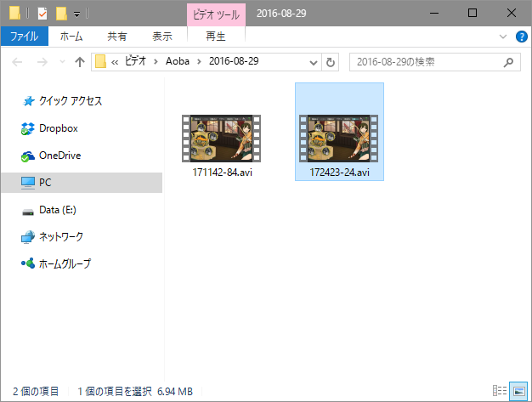Refresh the current folder view
Image resolution: width=532 pixels, height=402 pixels.
(330, 62)
